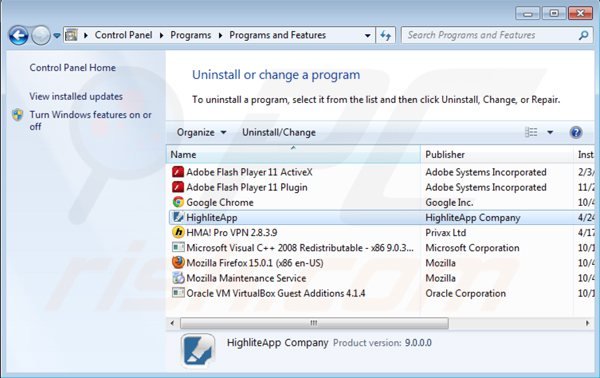Click the Google Chrome program icon

pos(178,202)
